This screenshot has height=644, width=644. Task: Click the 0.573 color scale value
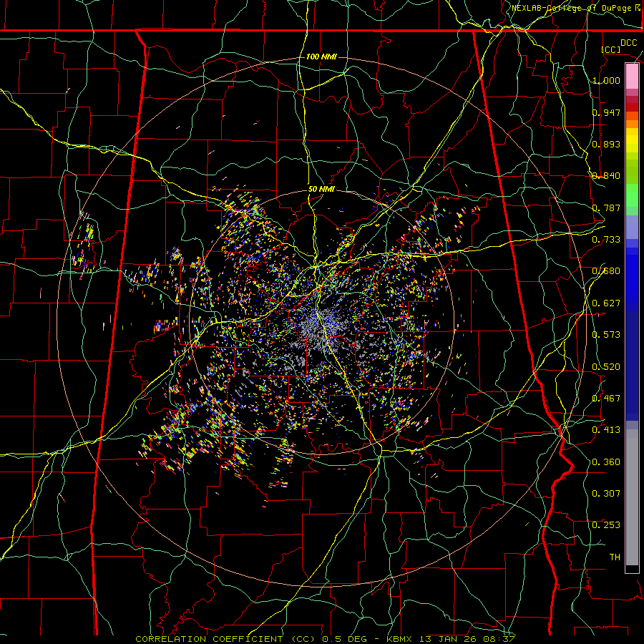coord(606,335)
